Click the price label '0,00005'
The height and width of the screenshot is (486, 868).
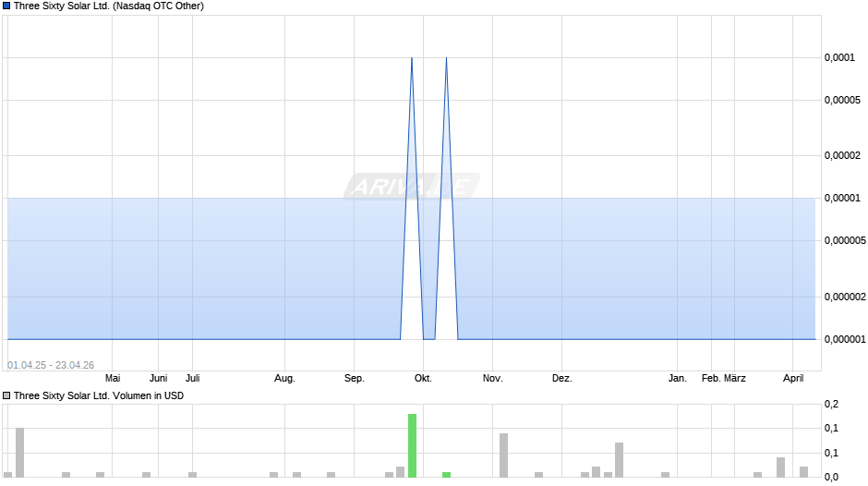[842, 101]
